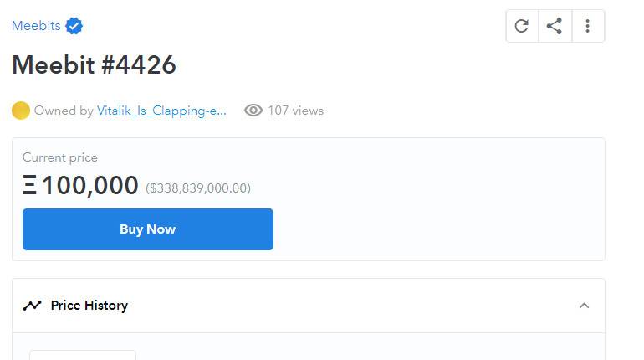Click the Price History chart icon

pyautogui.click(x=32, y=306)
